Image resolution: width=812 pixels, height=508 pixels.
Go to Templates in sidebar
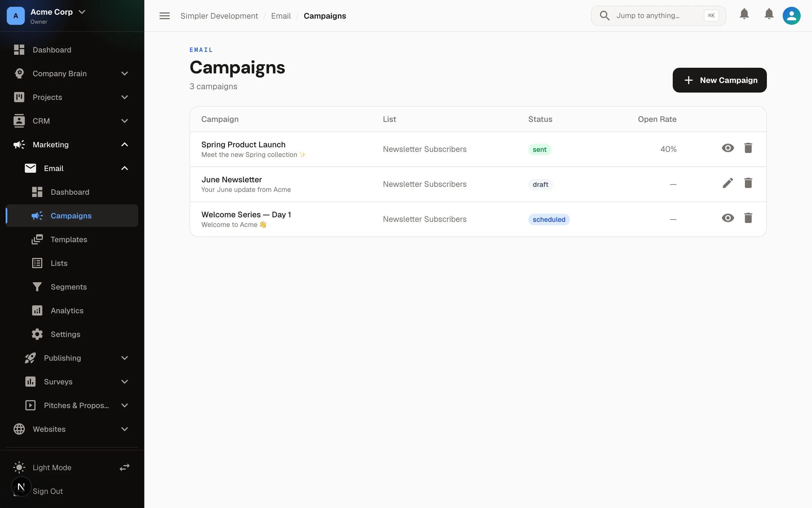point(72,239)
